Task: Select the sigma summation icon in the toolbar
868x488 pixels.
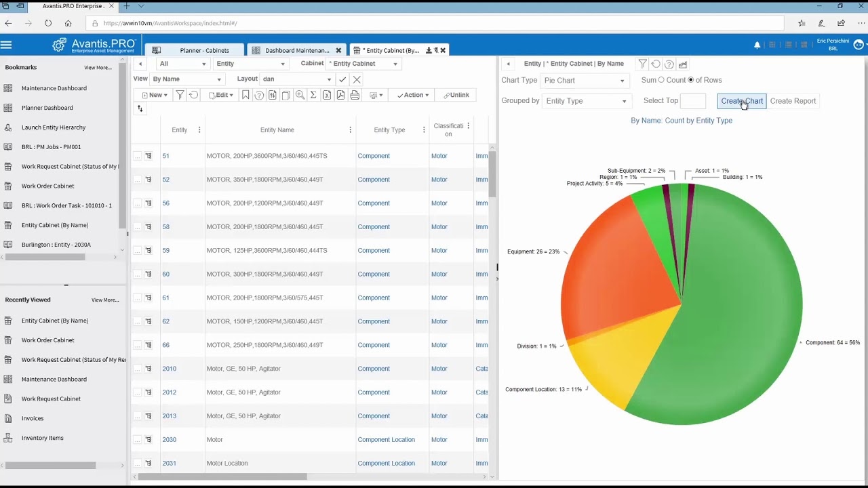Action: (x=313, y=95)
